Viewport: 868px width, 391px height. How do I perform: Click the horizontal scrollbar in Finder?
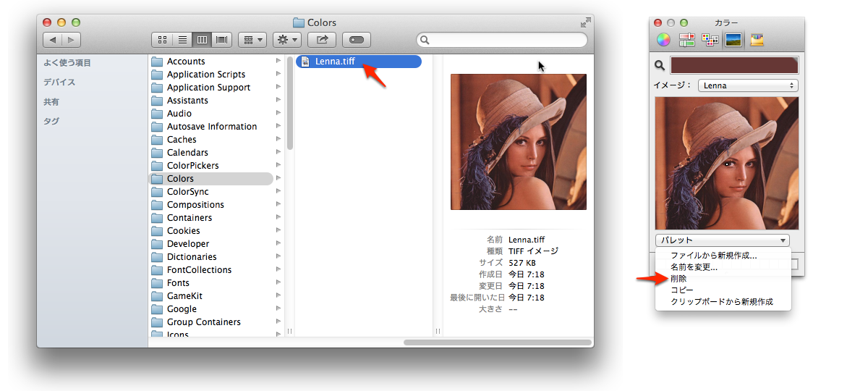(x=498, y=342)
